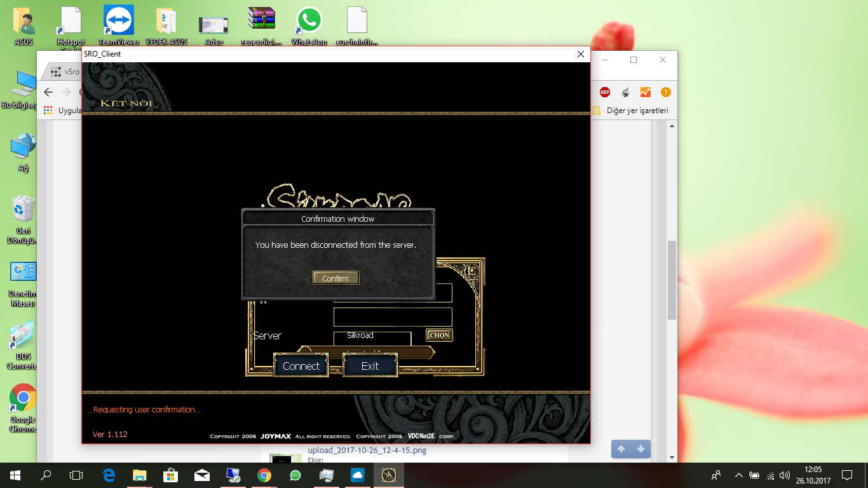Open the TeamViewer desktop icon
The width and height of the screenshot is (868, 488).
[x=119, y=25]
